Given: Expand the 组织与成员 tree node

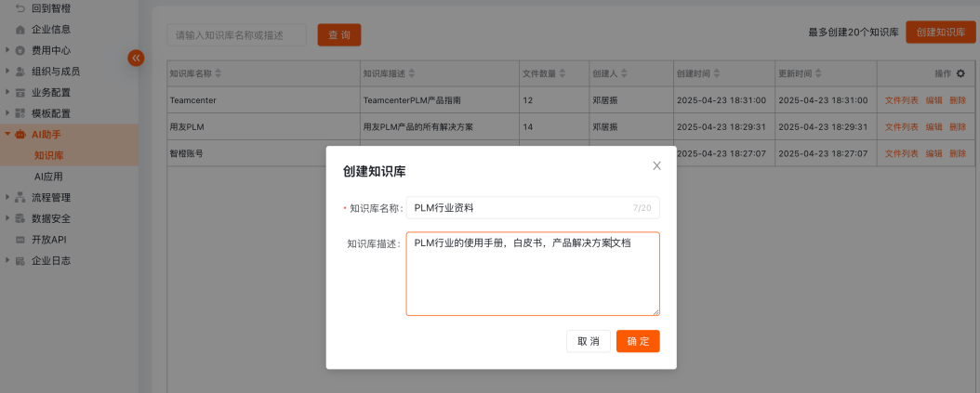Looking at the screenshot, I should tap(7, 72).
